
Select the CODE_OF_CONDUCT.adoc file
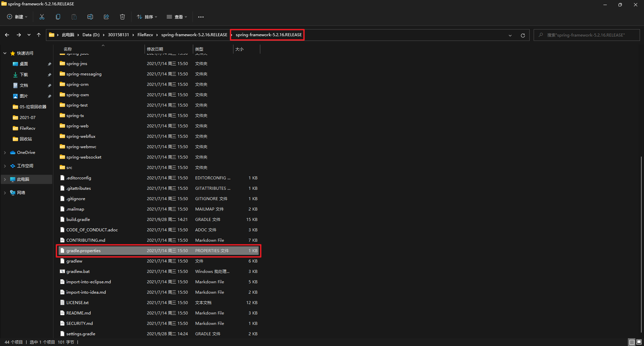159,230
